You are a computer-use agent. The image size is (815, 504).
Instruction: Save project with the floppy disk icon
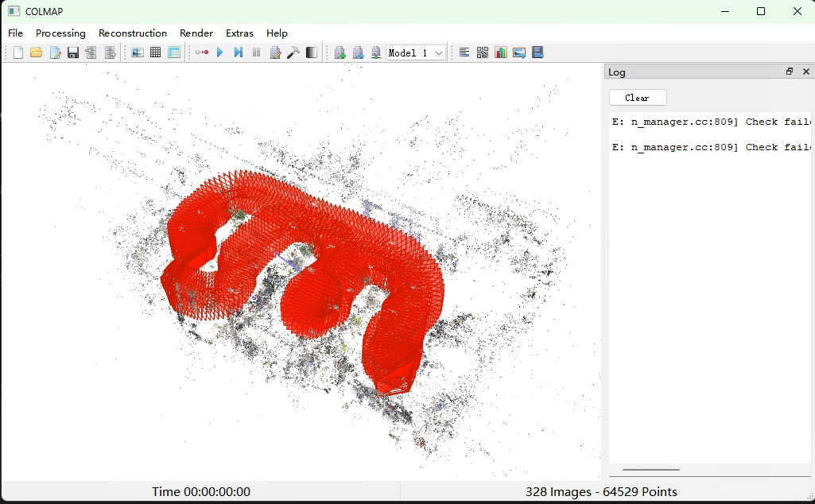pos(73,52)
